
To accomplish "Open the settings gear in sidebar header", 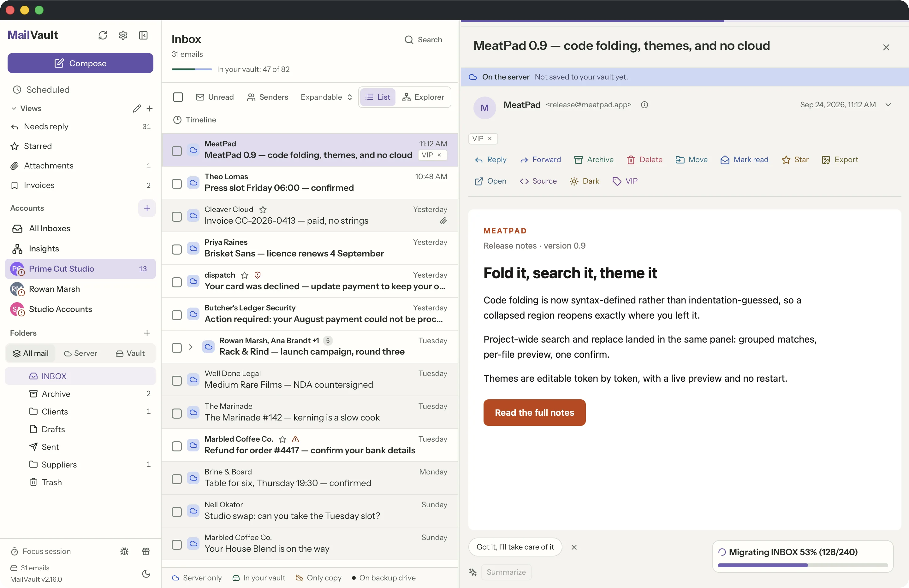I will point(123,35).
